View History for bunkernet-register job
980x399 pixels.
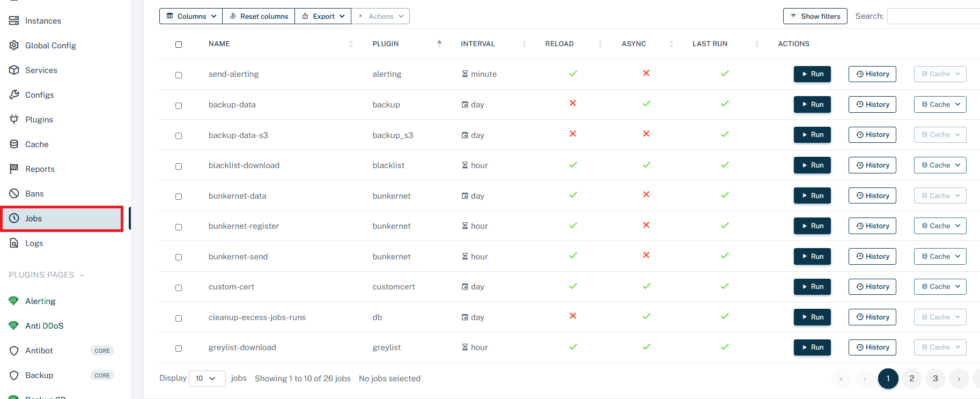873,226
